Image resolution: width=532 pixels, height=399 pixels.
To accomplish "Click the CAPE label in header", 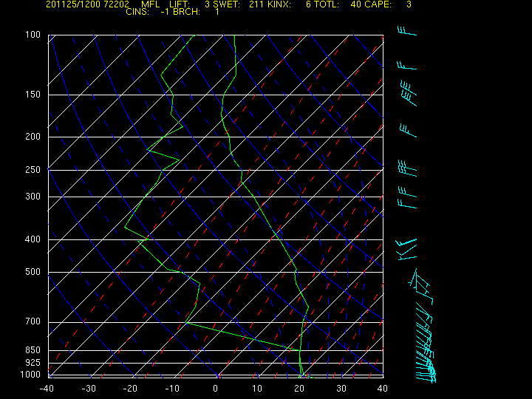I will click(x=378, y=4).
